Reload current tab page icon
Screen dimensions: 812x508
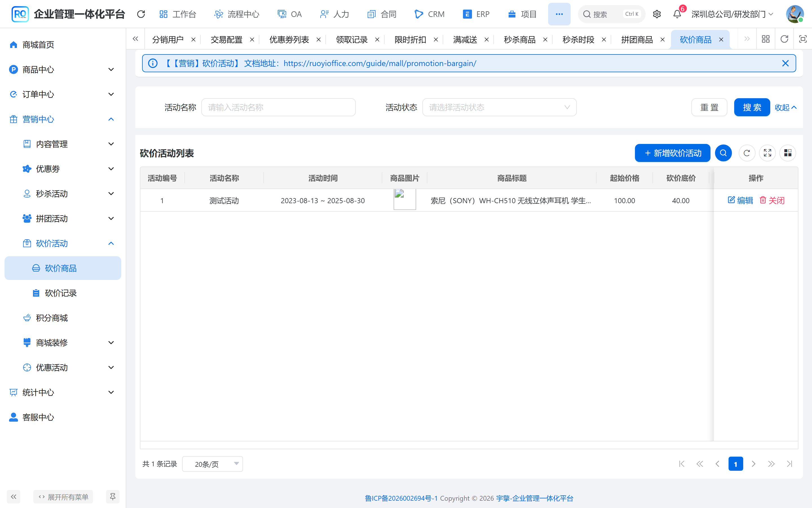click(784, 39)
